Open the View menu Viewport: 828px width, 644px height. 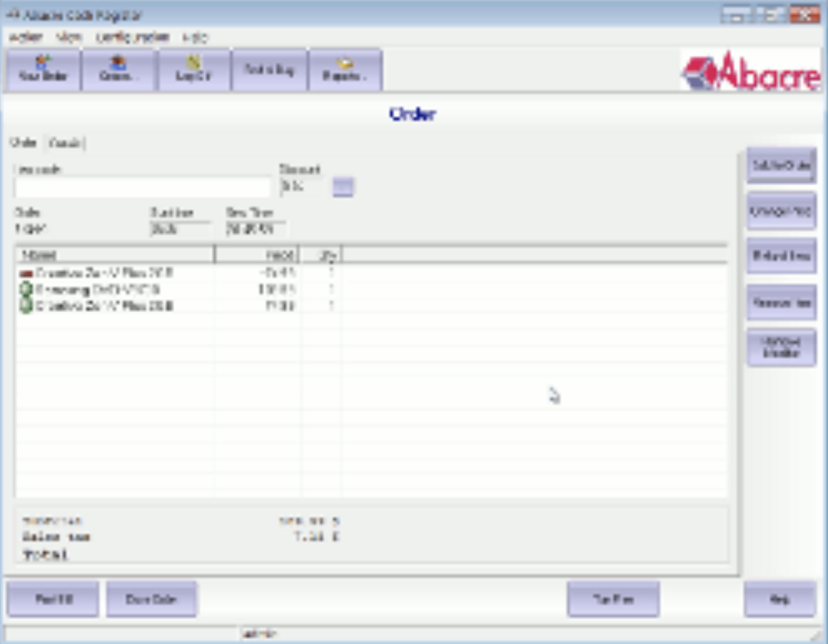pyautogui.click(x=69, y=37)
